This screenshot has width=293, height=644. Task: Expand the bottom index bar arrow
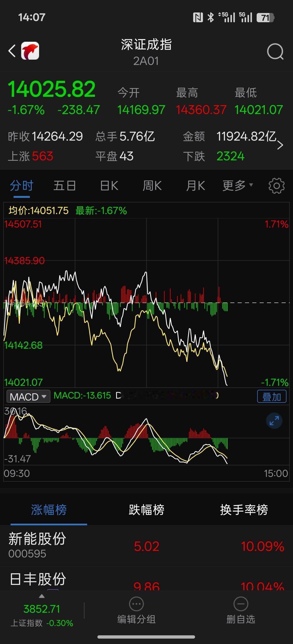(x=42, y=596)
